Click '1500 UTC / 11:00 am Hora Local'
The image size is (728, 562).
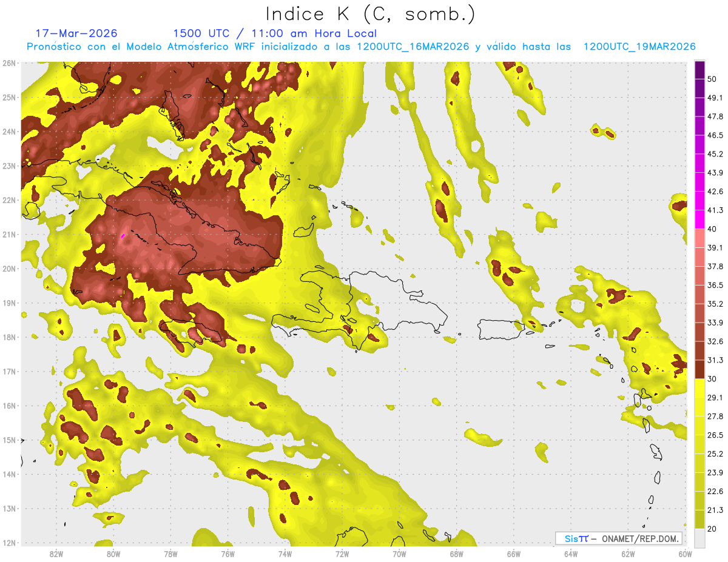[x=275, y=33]
